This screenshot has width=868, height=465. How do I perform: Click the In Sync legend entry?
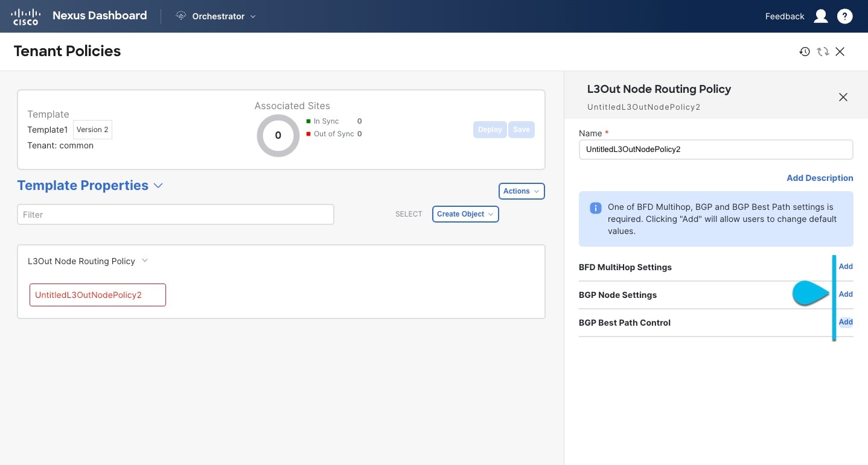334,121
